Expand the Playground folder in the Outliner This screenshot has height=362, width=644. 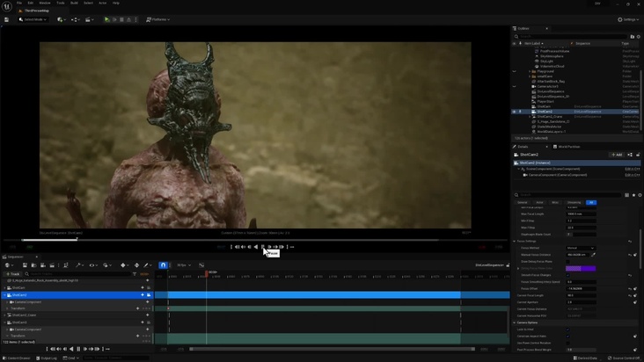[x=530, y=71]
